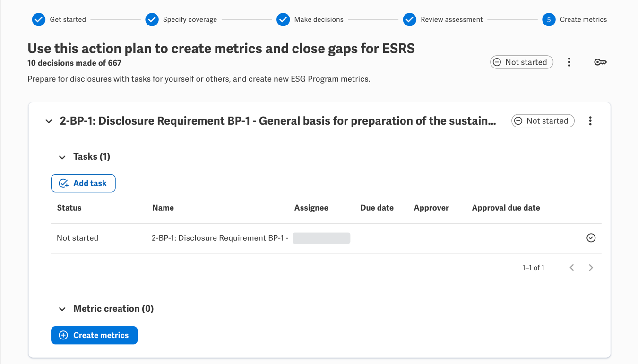
Task: Click the Not started status cell in the task row
Action: (x=78, y=238)
